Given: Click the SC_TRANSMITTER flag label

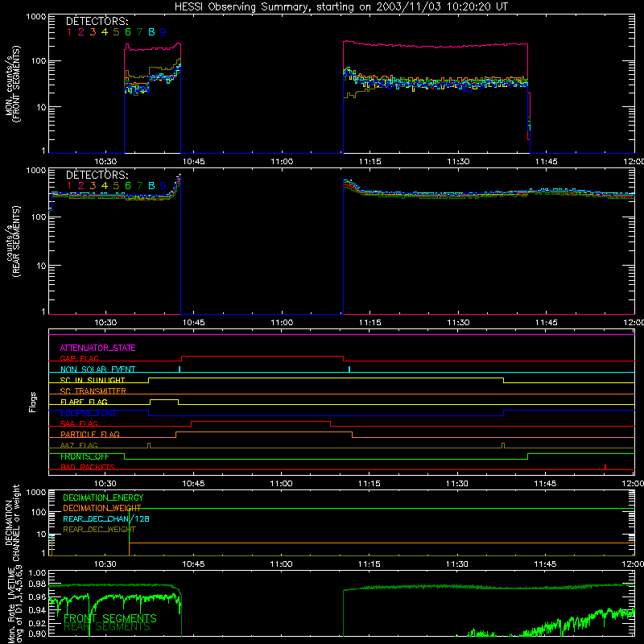Looking at the screenshot, I should coord(93,391).
